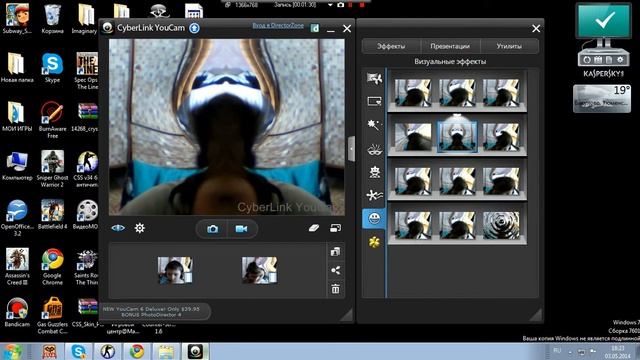Select the animated stickman category icon
The height and width of the screenshot is (360, 640).
pos(374,195)
